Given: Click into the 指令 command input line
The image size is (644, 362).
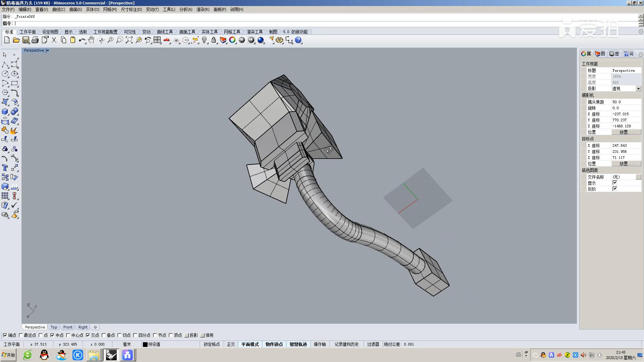Looking at the screenshot, I should (x=325, y=23).
